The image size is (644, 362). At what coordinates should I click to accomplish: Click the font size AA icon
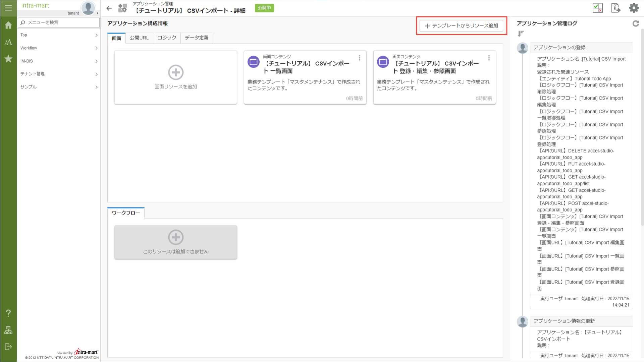pos(8,42)
